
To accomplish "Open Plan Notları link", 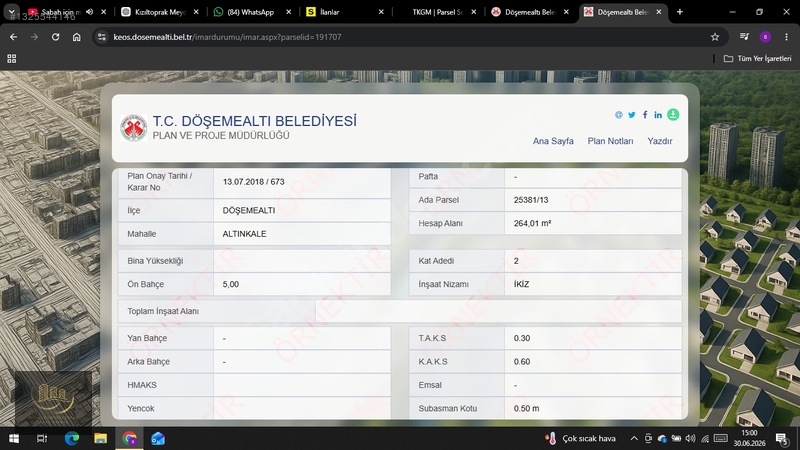I will coord(610,141).
